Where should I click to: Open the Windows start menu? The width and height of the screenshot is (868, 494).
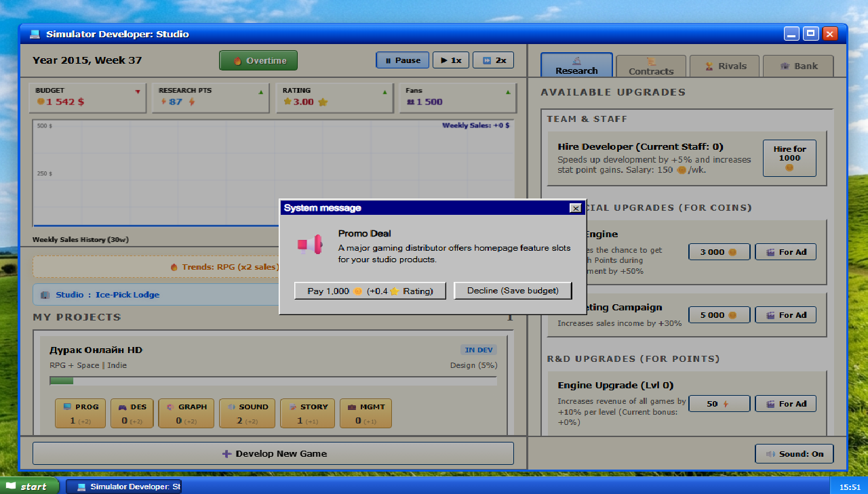[x=28, y=487]
